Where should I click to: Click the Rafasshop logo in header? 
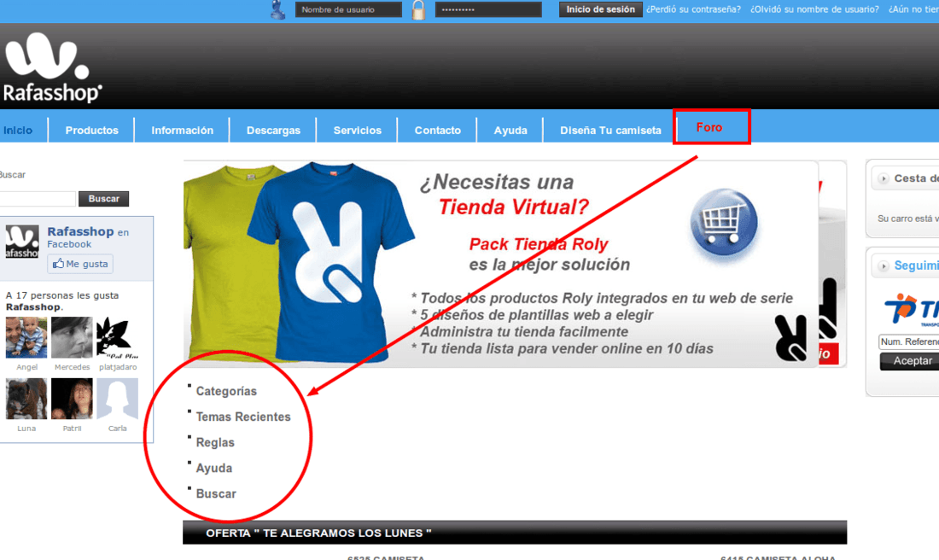pyautogui.click(x=53, y=67)
